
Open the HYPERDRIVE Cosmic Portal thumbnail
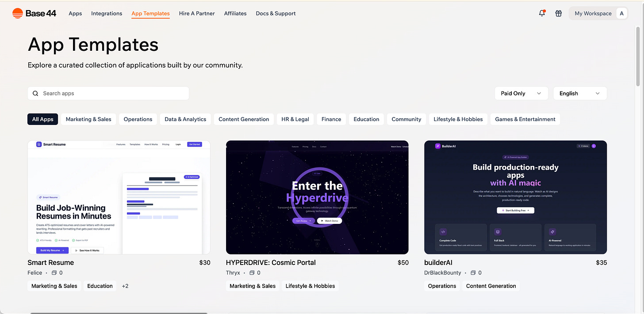click(317, 197)
